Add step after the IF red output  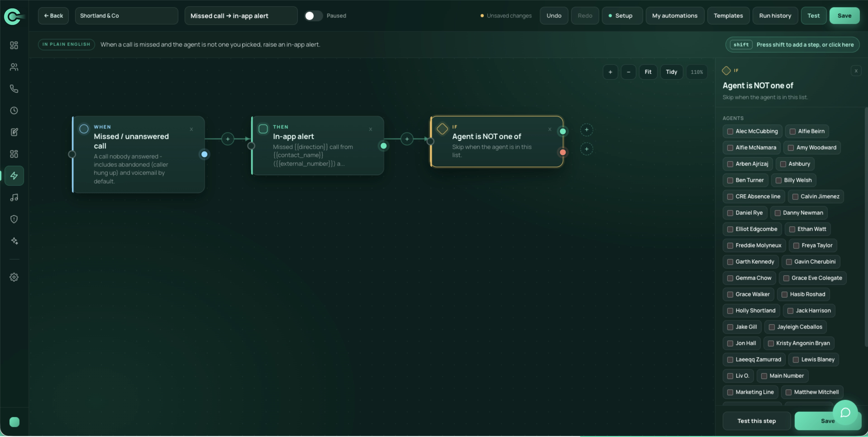point(587,149)
